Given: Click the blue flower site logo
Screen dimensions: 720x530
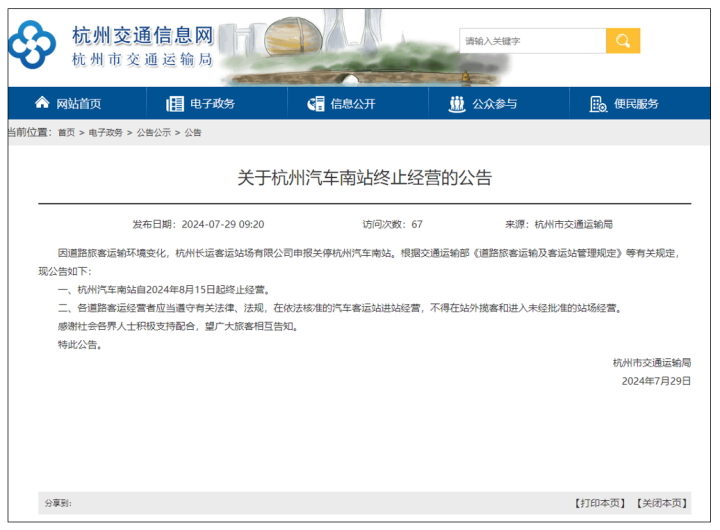Looking at the screenshot, I should click(32, 45).
